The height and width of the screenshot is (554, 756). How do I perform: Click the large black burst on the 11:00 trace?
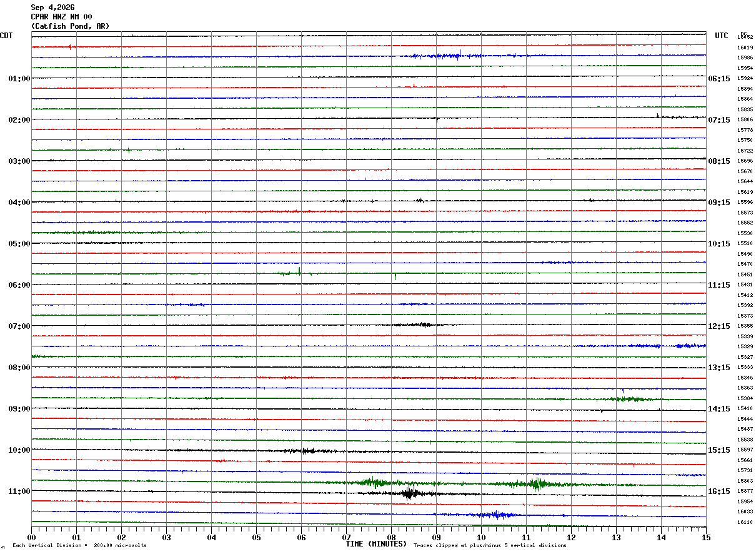pos(409,492)
